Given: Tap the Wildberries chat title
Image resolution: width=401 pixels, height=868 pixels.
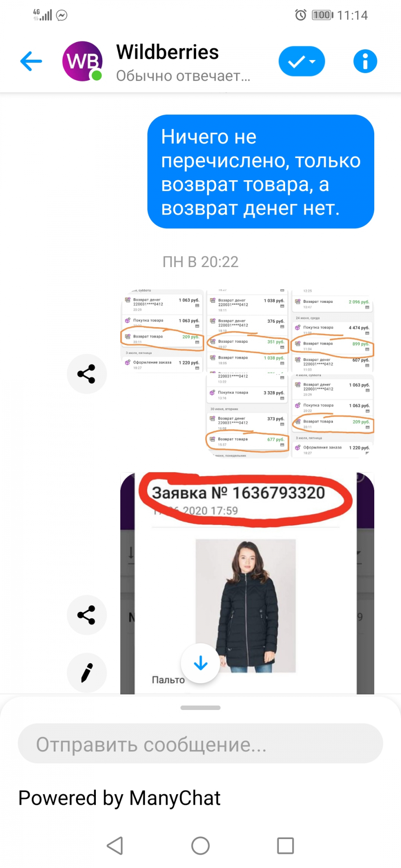Looking at the screenshot, I should 168,52.
